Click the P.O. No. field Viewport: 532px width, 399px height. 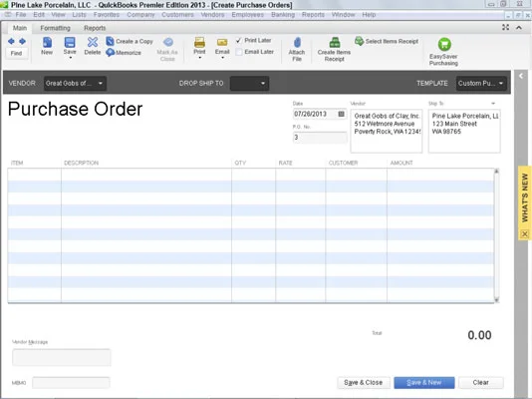320,138
